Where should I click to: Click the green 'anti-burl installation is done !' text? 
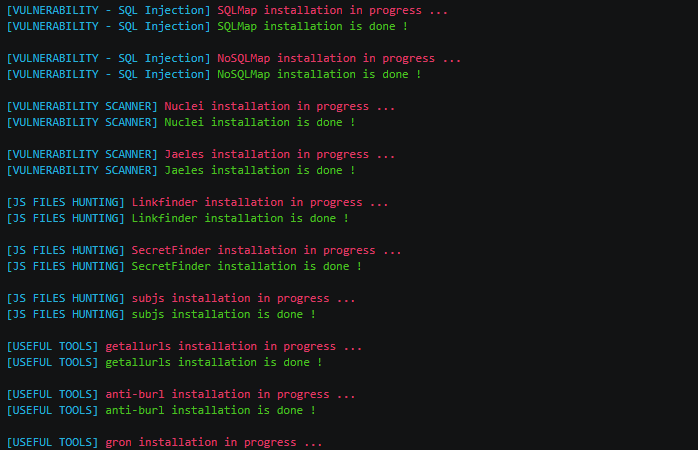(211, 411)
